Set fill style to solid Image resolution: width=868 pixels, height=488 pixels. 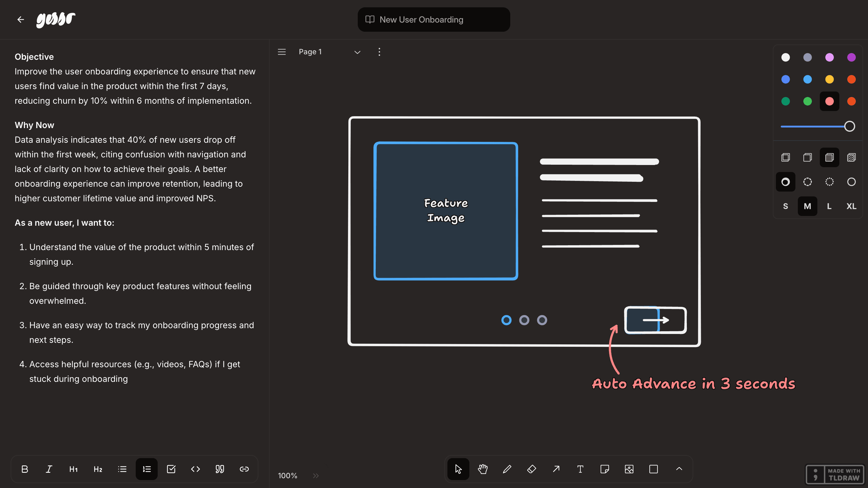[829, 157]
